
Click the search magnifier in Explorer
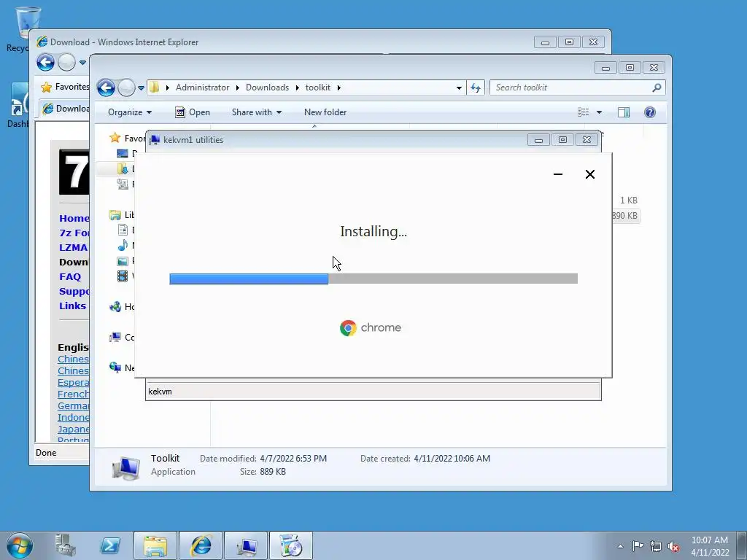(657, 87)
